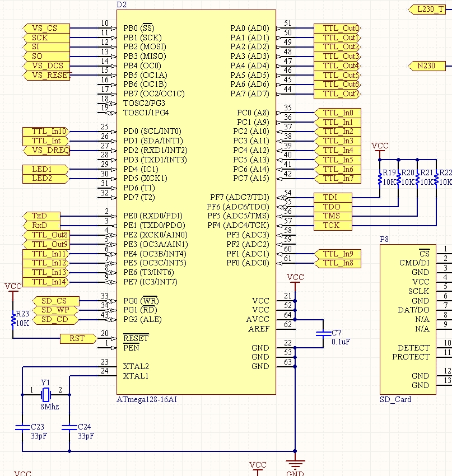
Task: Click the TxD port
Action: [x=41, y=216]
